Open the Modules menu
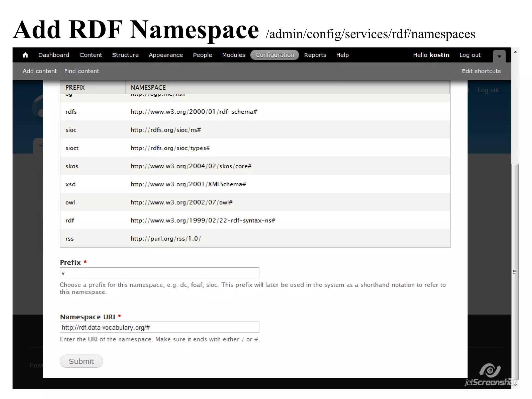The image size is (532, 399). [x=234, y=55]
